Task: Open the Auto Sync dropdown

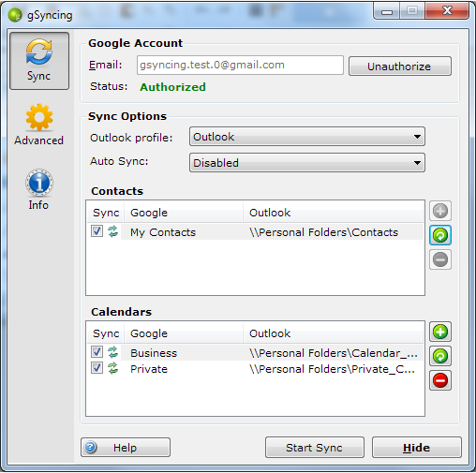Action: point(307,163)
